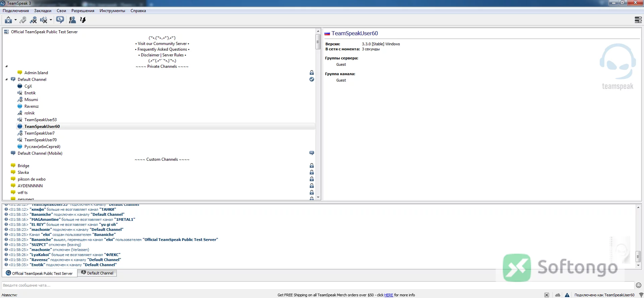Open the Закладки menu
This screenshot has height=298, width=644.
tap(43, 11)
